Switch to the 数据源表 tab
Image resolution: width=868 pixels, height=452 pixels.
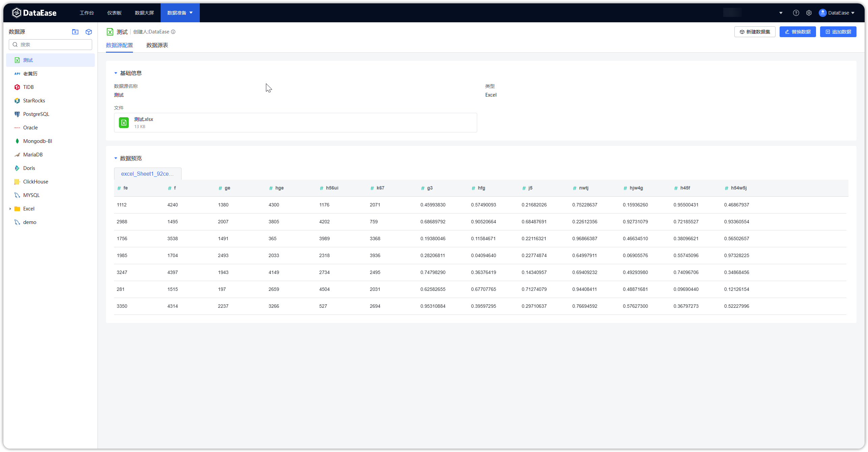(157, 45)
